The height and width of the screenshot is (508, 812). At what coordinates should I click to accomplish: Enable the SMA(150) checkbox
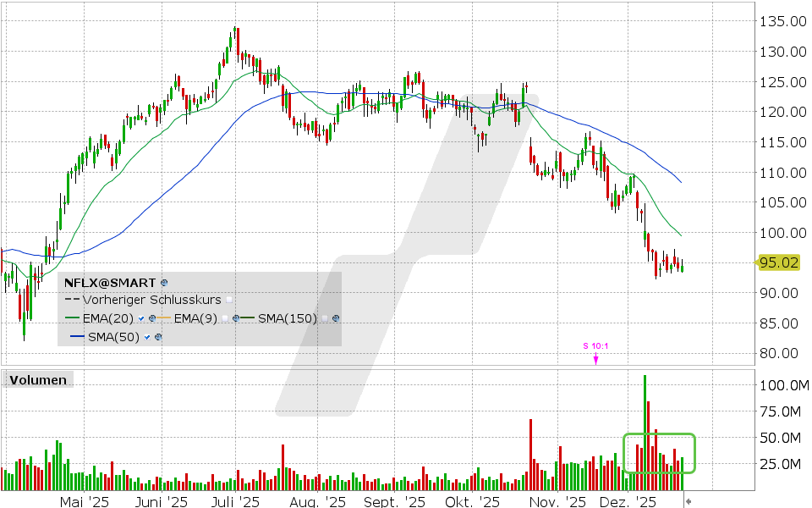coord(325,318)
